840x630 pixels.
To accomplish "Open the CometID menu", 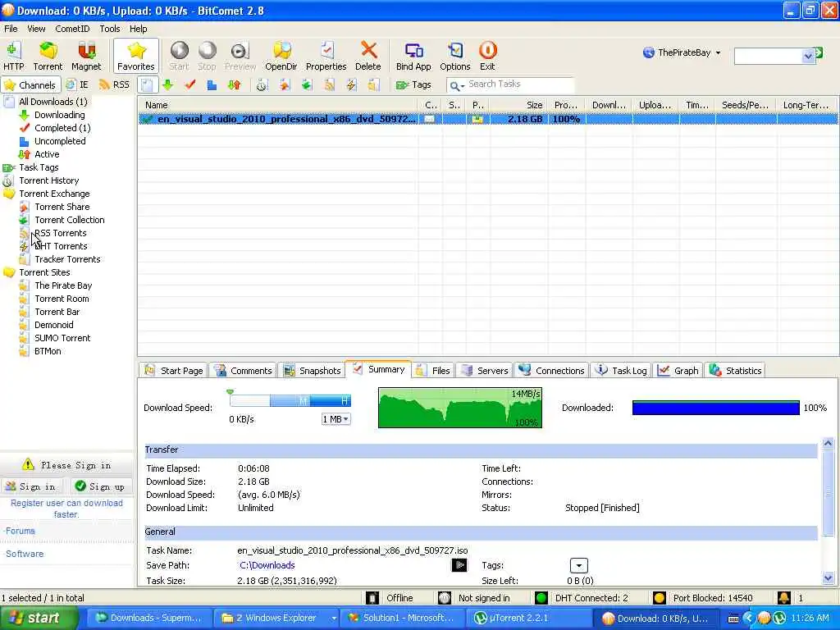I will (x=72, y=29).
